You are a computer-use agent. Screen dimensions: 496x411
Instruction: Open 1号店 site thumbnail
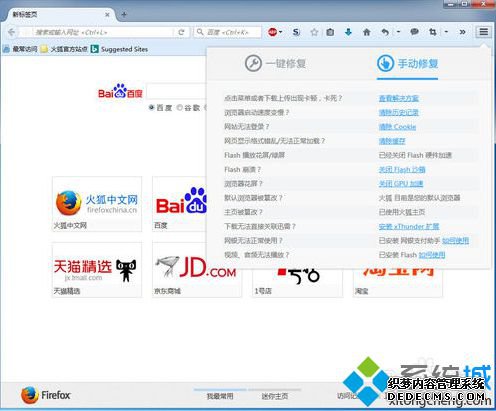click(297, 282)
